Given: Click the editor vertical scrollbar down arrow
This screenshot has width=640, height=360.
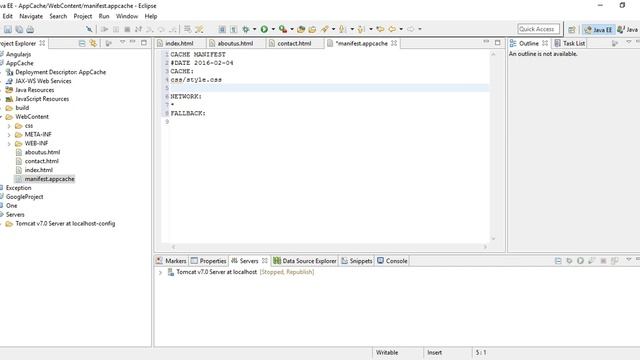Looking at the screenshot, I should pos(493,238).
